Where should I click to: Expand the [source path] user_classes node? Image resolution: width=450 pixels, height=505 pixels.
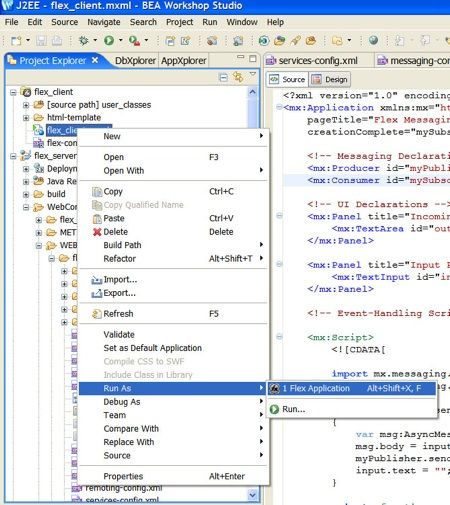[26, 105]
